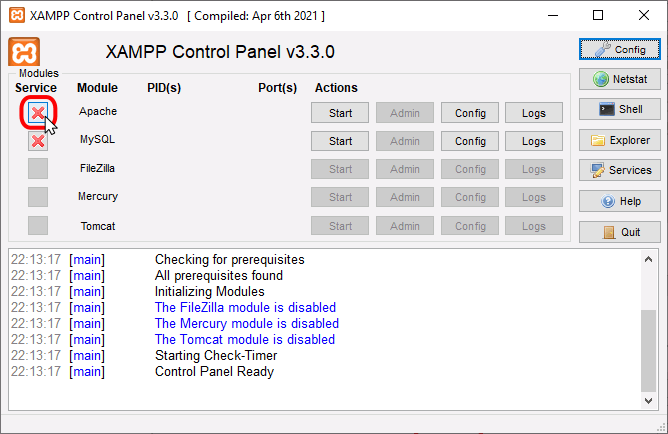
Task: Launch the Shell terminal button
Action: (x=619, y=109)
